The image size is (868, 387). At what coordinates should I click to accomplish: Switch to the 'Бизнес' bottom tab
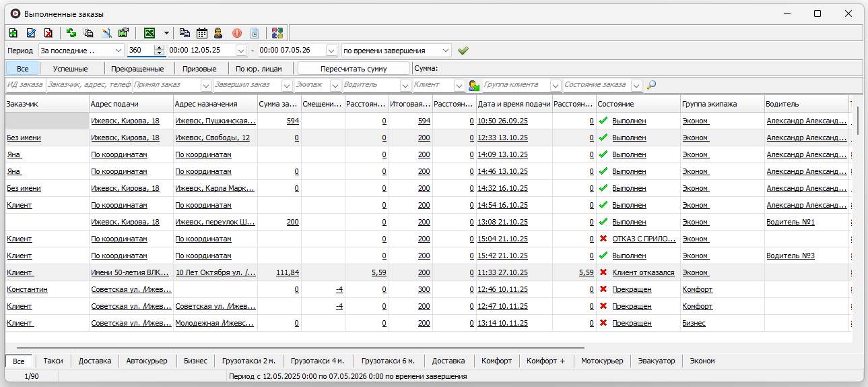195,361
